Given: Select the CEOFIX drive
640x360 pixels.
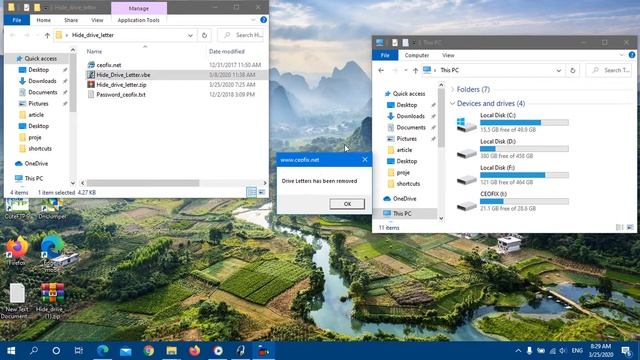Looking at the screenshot, I should pyautogui.click(x=512, y=201).
